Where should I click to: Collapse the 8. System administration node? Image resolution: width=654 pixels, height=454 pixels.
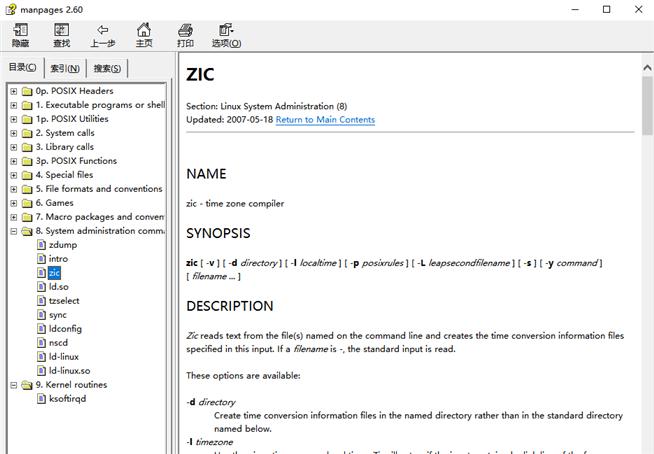(x=14, y=231)
